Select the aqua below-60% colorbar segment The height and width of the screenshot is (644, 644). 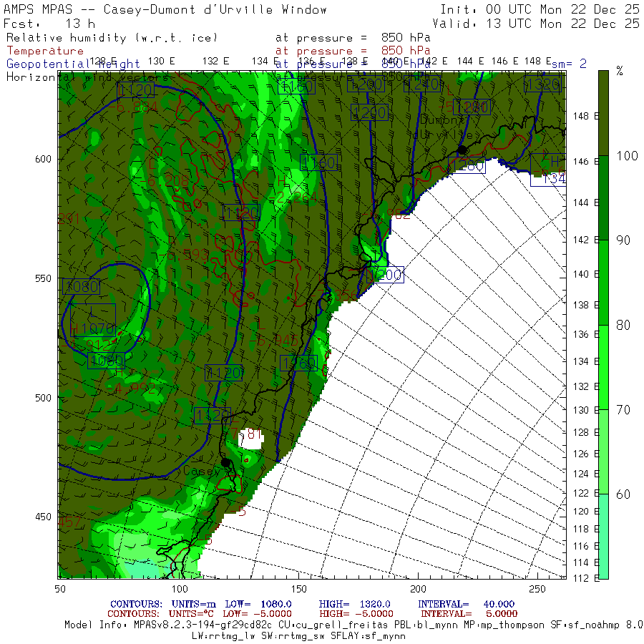(603, 537)
